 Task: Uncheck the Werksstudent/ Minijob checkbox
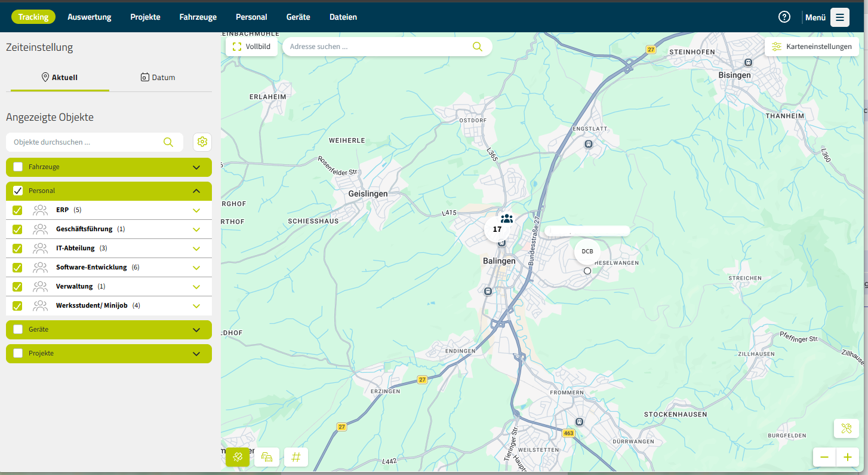coord(17,306)
